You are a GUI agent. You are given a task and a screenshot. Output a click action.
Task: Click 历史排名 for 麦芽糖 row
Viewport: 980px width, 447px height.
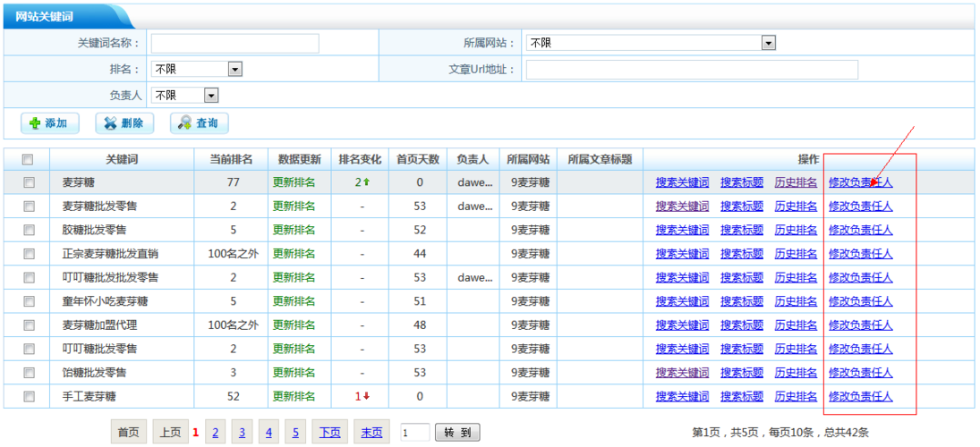(796, 183)
